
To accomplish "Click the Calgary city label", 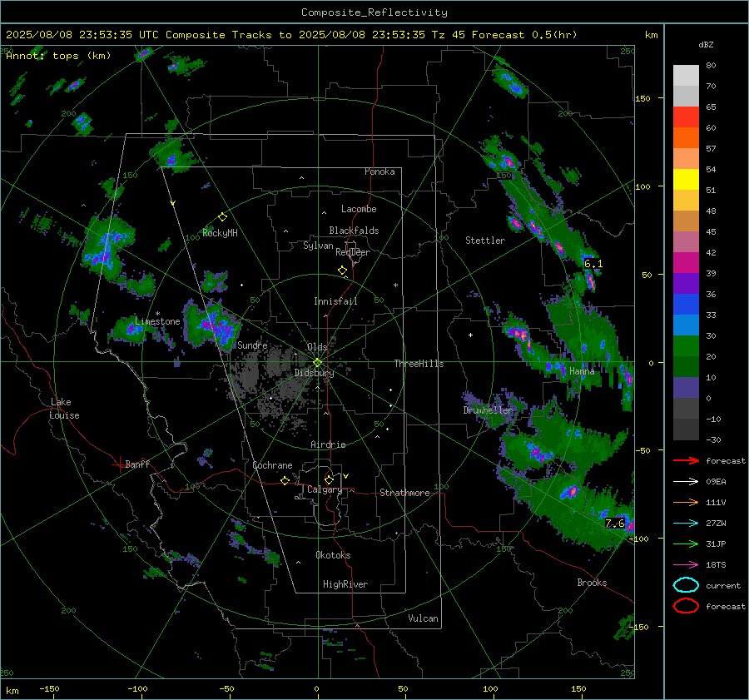I will 325,489.
